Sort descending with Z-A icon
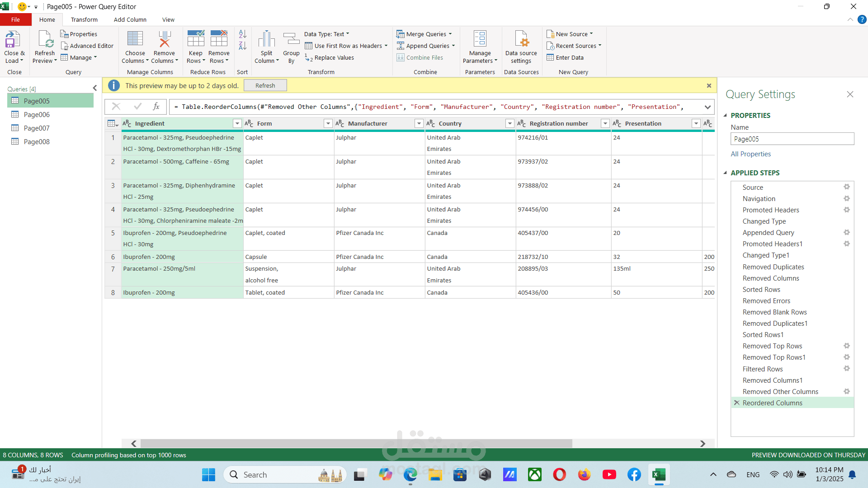Viewport: 868px width, 488px height. click(243, 46)
